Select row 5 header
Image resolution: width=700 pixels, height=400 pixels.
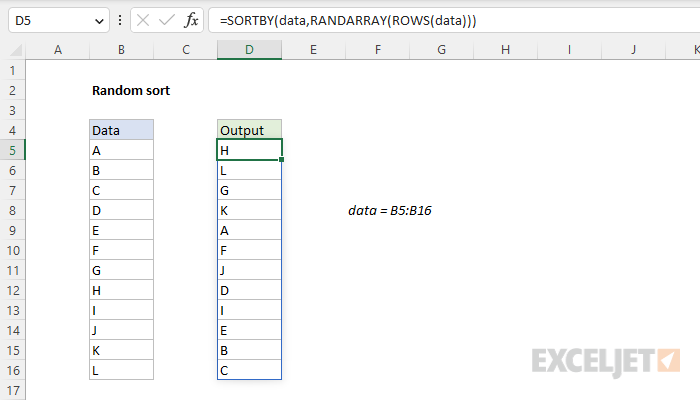12,150
